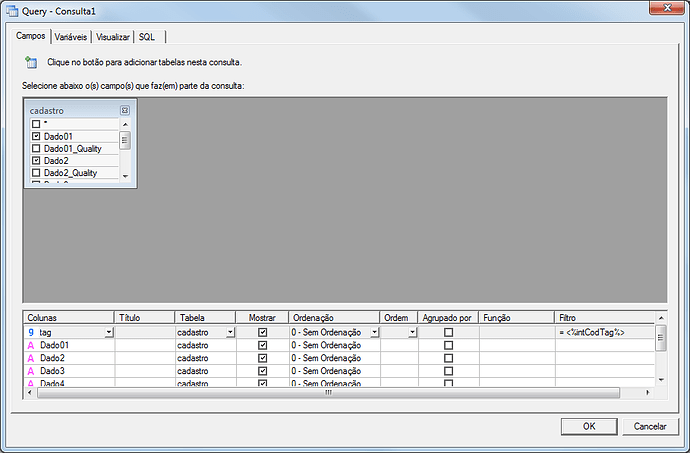690x453 pixels.
Task: Click the cadastro table box title
Action: click(x=47, y=111)
